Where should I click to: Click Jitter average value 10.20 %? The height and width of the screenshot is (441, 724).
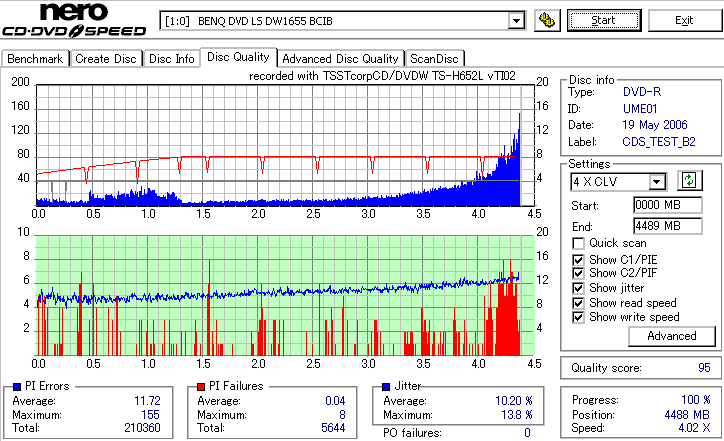coord(514,401)
